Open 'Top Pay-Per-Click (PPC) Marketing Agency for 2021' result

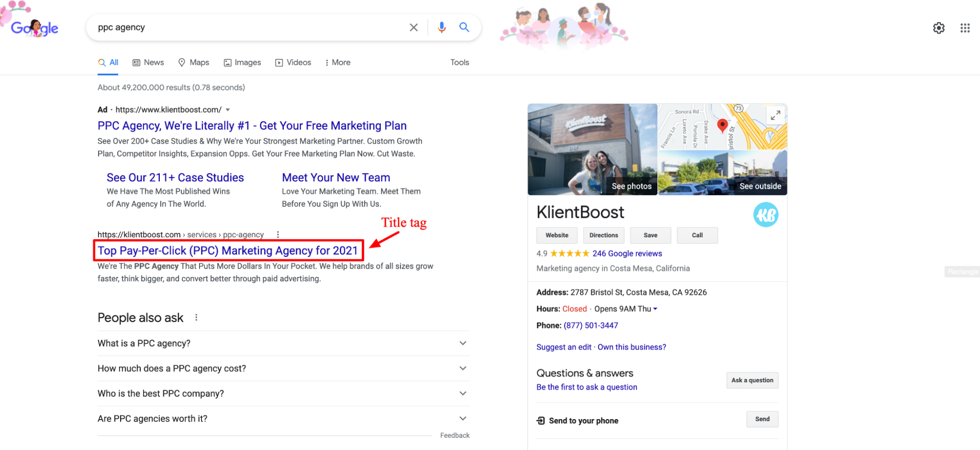tap(228, 250)
